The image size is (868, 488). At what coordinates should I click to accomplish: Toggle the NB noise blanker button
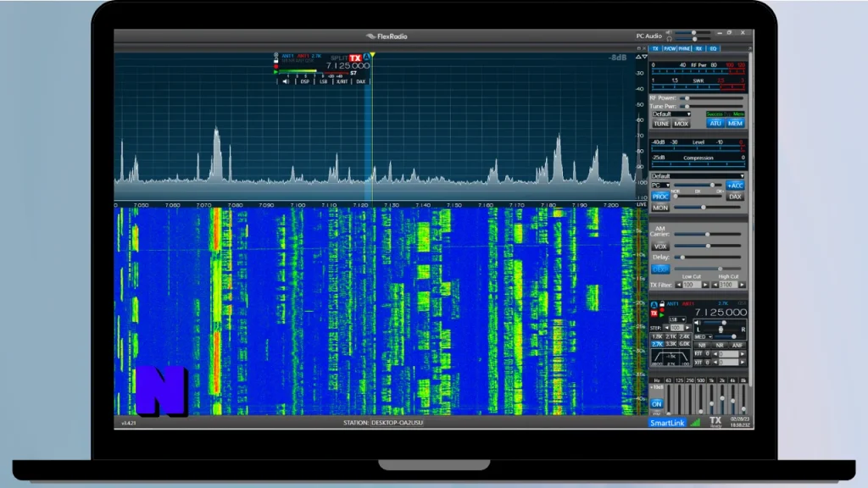click(x=702, y=346)
